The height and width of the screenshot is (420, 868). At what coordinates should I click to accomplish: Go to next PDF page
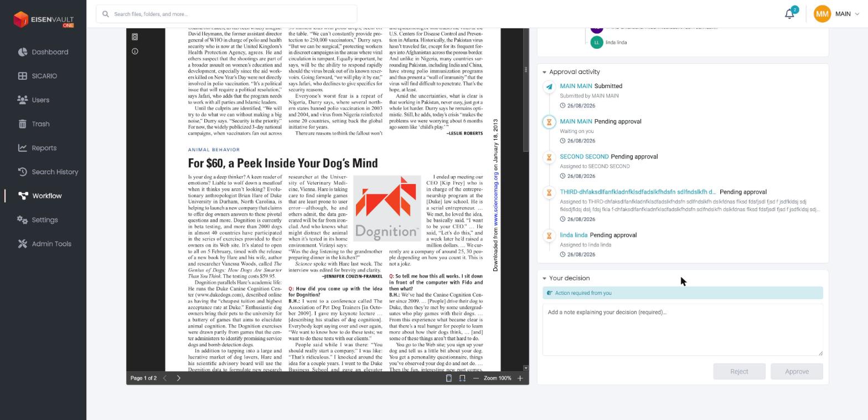point(178,378)
